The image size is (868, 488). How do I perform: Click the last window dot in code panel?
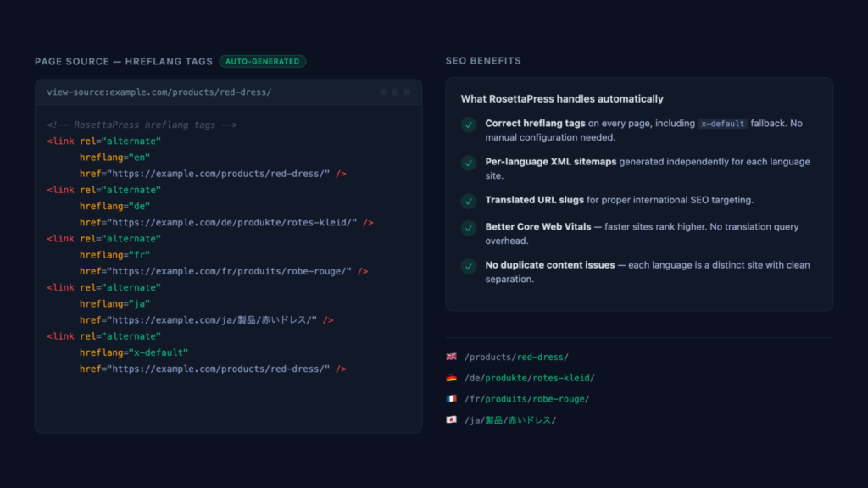click(407, 91)
